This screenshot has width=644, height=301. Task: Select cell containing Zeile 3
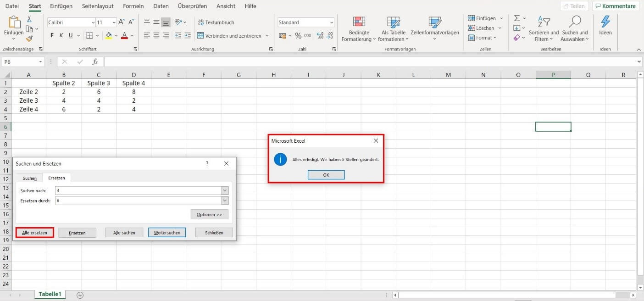pyautogui.click(x=28, y=100)
